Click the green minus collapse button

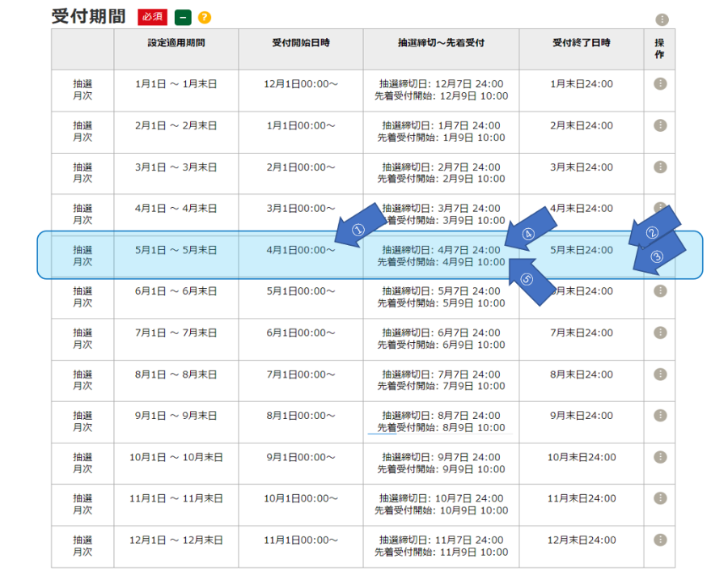click(x=183, y=17)
